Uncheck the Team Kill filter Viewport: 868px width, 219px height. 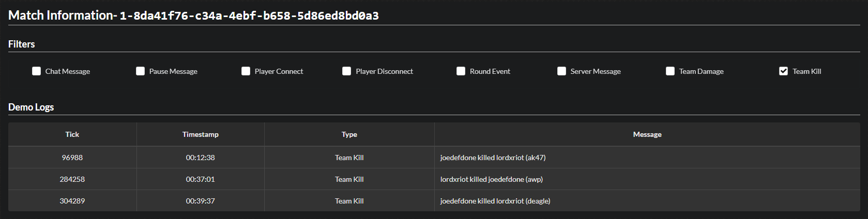point(784,71)
